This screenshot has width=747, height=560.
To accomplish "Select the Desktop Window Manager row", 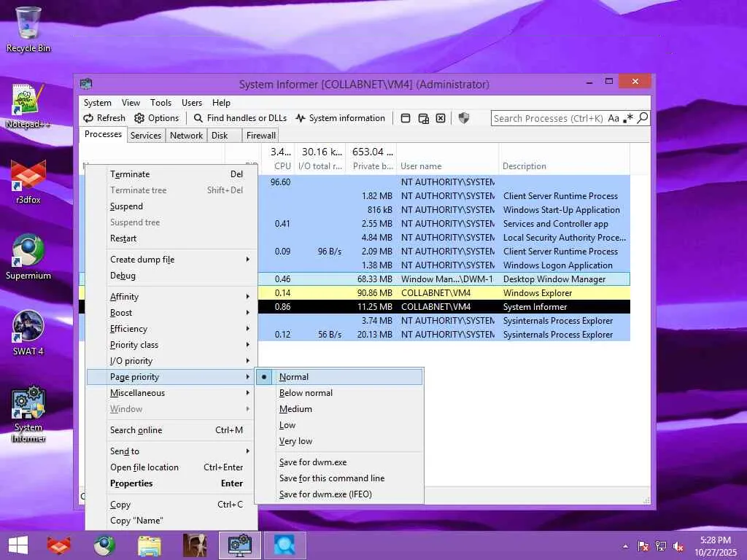I will 444,279.
